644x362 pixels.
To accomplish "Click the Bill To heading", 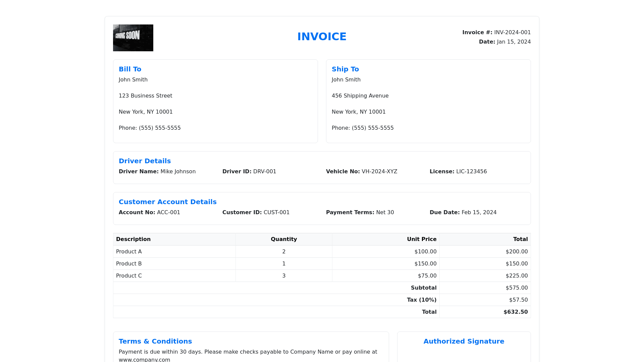I will (x=130, y=69).
